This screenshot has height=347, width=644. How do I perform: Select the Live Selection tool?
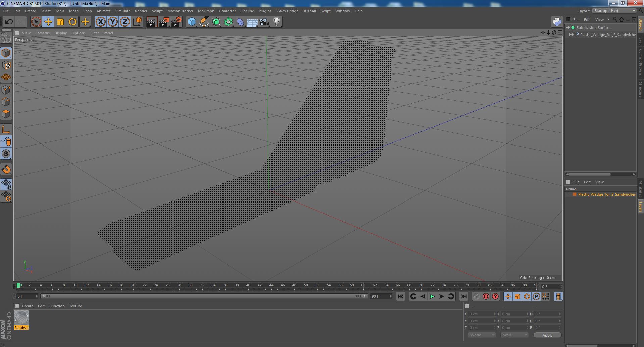point(36,22)
